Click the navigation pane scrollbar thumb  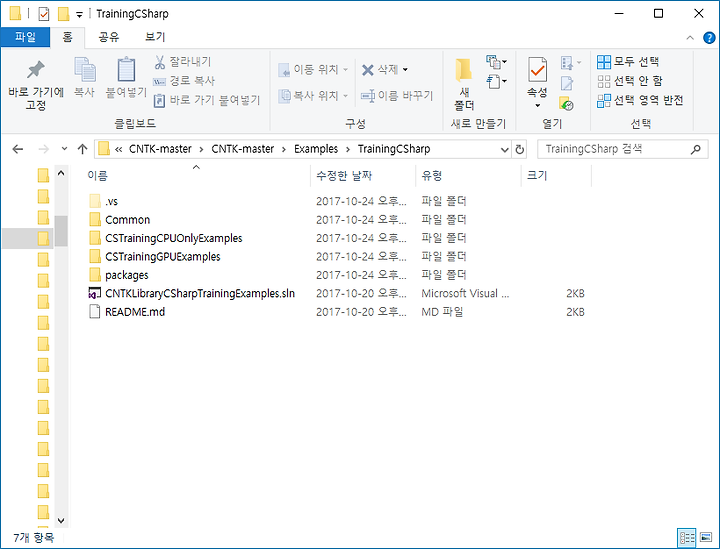(61, 231)
